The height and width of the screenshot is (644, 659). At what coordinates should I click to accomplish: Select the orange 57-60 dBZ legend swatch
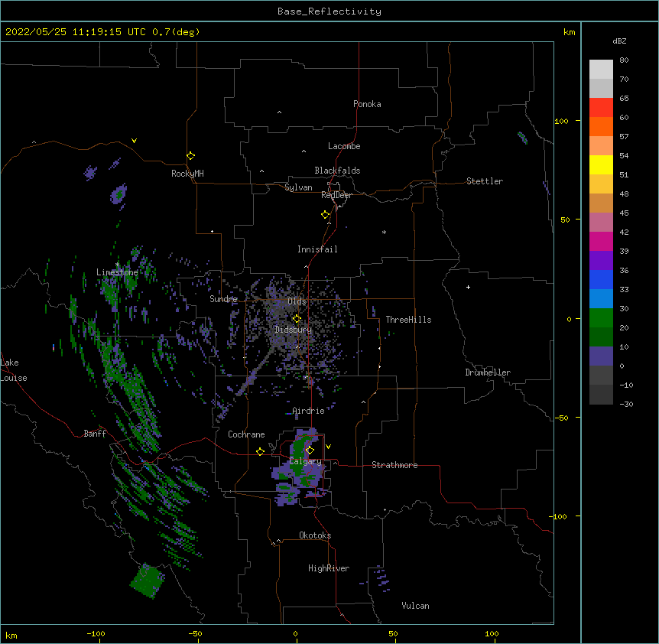tap(601, 126)
